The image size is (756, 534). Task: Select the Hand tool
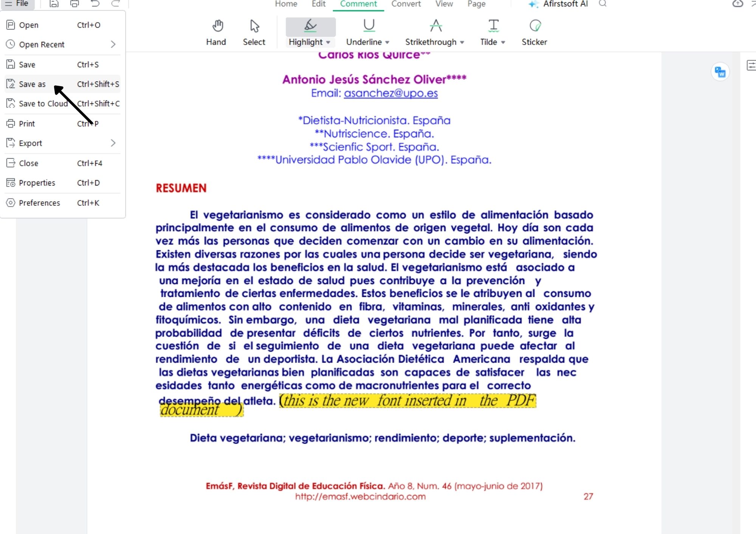point(216,32)
